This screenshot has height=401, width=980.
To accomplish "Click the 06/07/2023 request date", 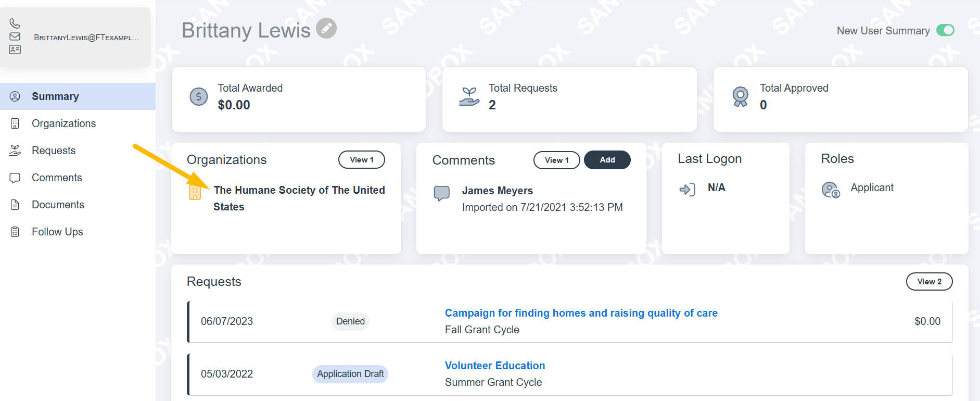I will click(227, 321).
